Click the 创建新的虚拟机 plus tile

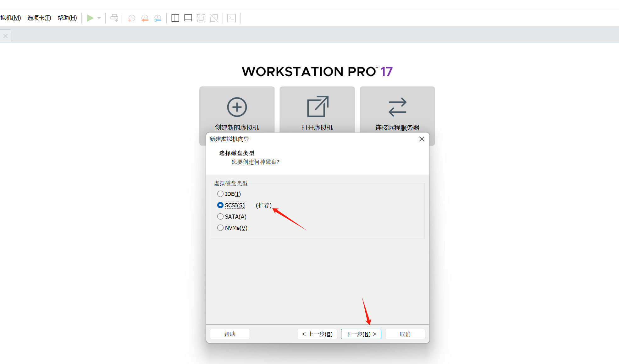[237, 110]
